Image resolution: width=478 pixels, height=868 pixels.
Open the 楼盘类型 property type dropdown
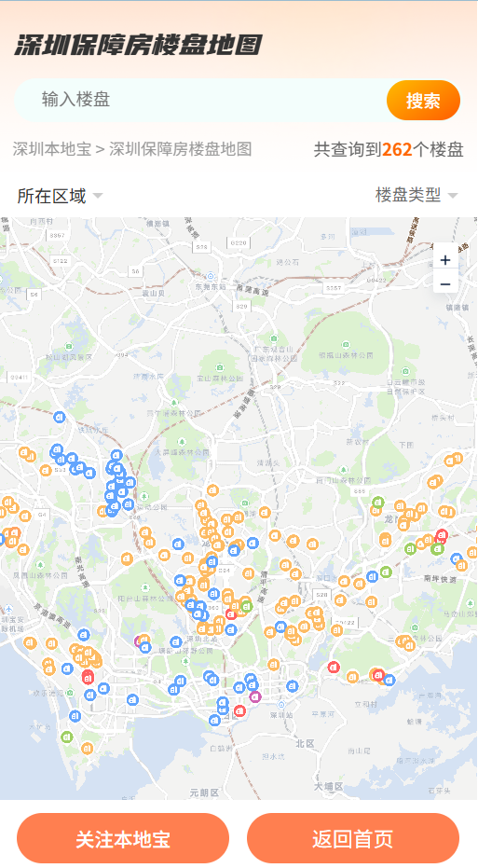click(417, 195)
